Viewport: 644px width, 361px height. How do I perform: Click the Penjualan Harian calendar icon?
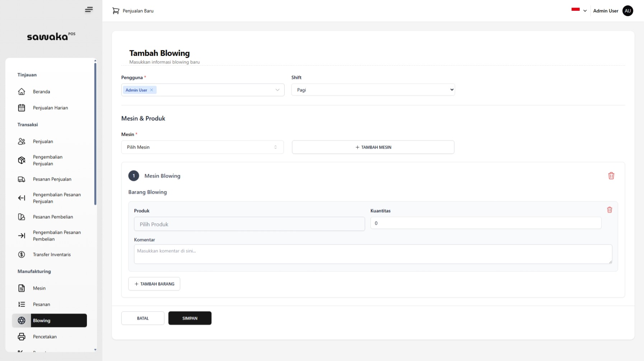22,108
